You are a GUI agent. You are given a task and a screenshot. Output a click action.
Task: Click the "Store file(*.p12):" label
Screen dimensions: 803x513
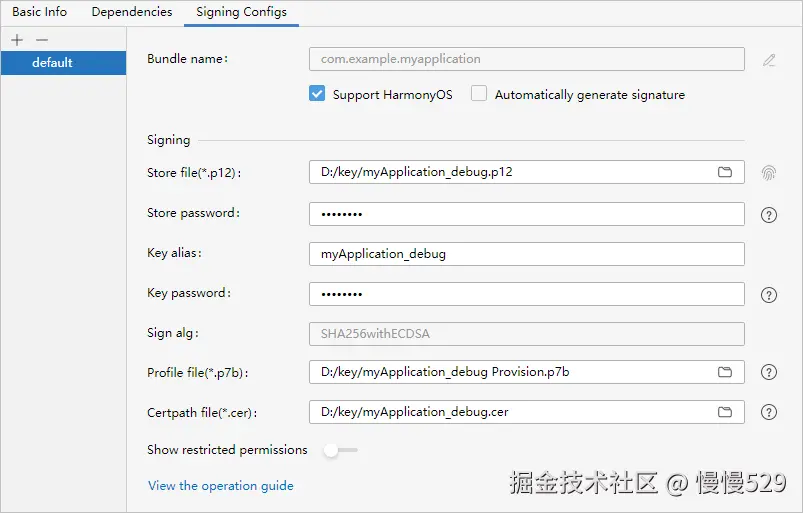(194, 173)
